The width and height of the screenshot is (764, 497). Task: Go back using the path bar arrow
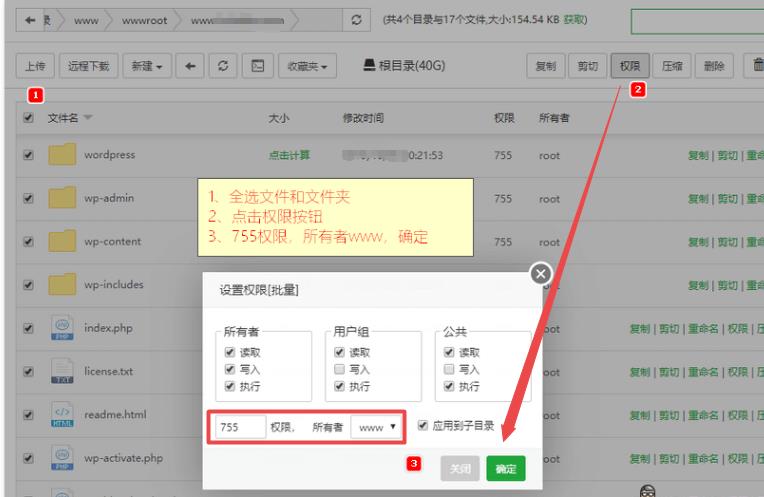point(30,20)
